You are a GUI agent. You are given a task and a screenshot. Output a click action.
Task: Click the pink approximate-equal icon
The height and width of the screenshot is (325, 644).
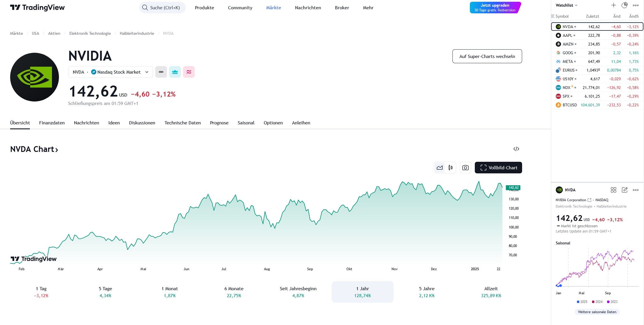[x=189, y=72]
